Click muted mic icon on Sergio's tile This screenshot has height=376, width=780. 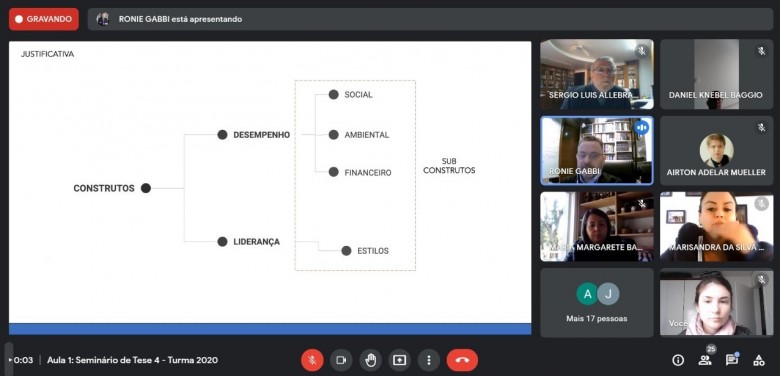[642, 51]
